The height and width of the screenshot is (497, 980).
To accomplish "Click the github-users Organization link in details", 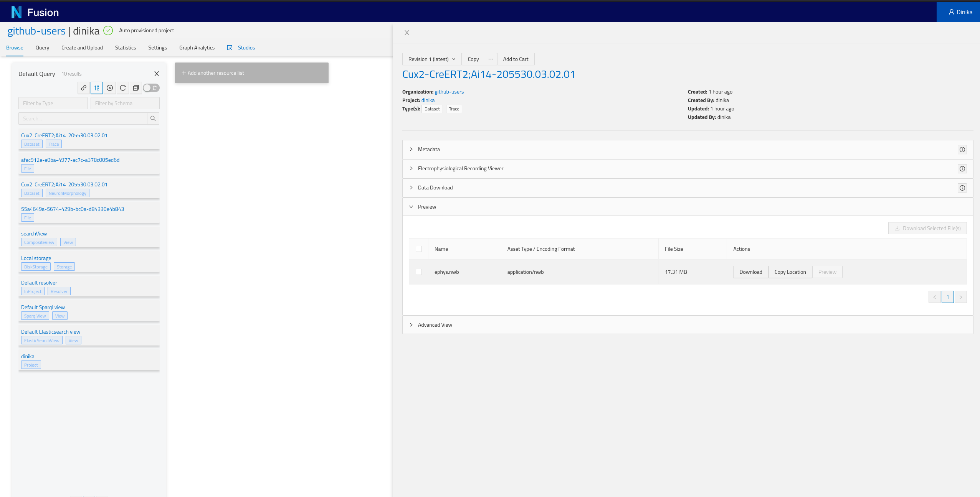I will pos(449,92).
